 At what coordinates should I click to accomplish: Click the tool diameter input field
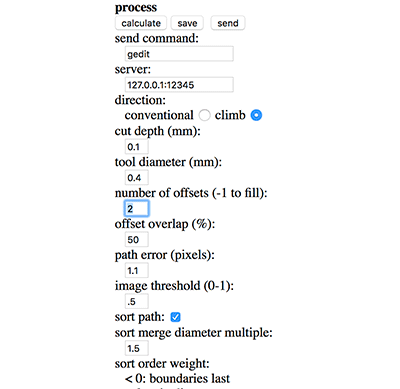(136, 178)
